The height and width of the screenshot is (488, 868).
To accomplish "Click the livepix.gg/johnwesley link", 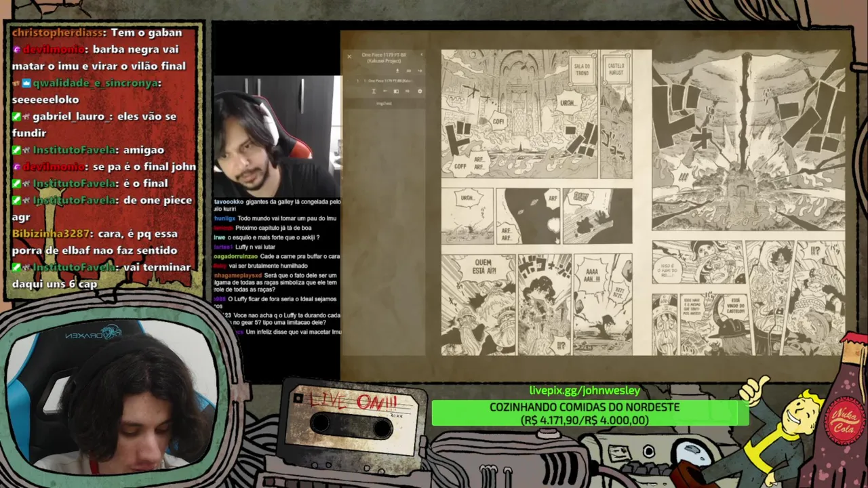I will tap(585, 390).
